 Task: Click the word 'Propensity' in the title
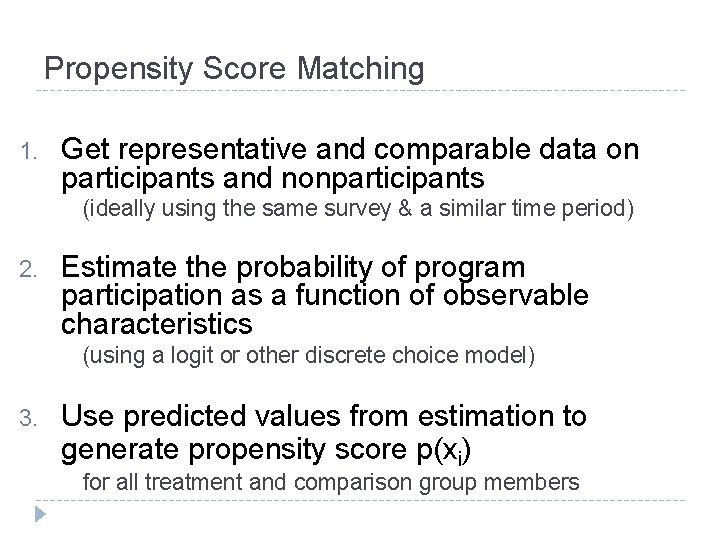pyautogui.click(x=118, y=69)
